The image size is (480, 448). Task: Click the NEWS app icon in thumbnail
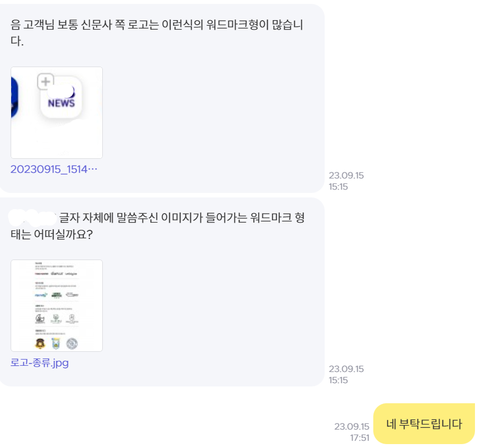[61, 97]
